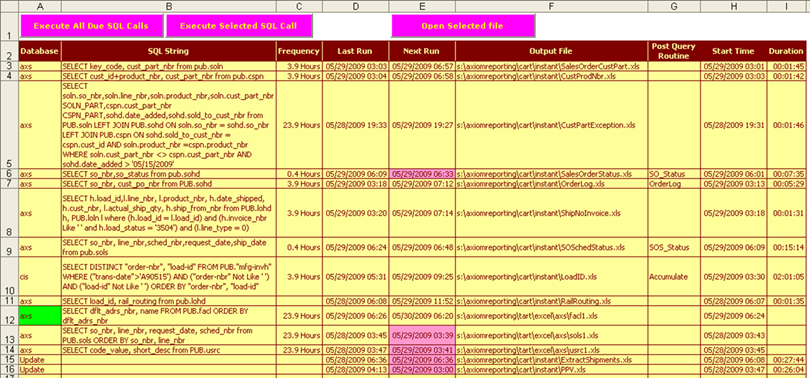This screenshot has height=378, width=810.
Task: Select the Update cell in row 15
Action: coord(40,359)
